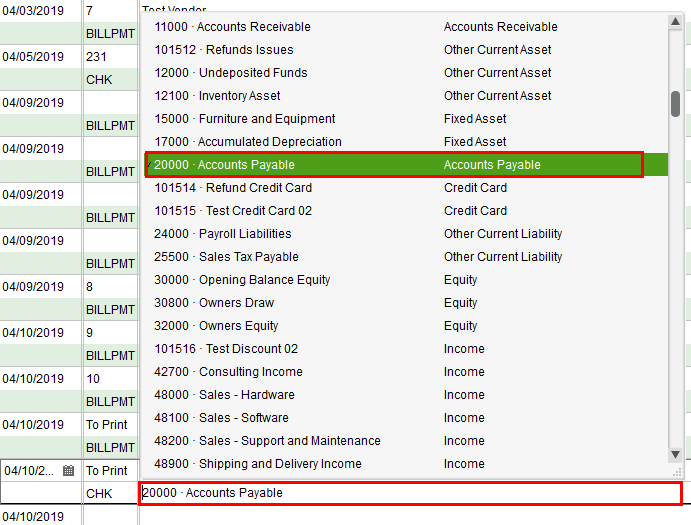Choose 12100 · Inventory Asset
The width and height of the screenshot is (691, 525).
[406, 96]
